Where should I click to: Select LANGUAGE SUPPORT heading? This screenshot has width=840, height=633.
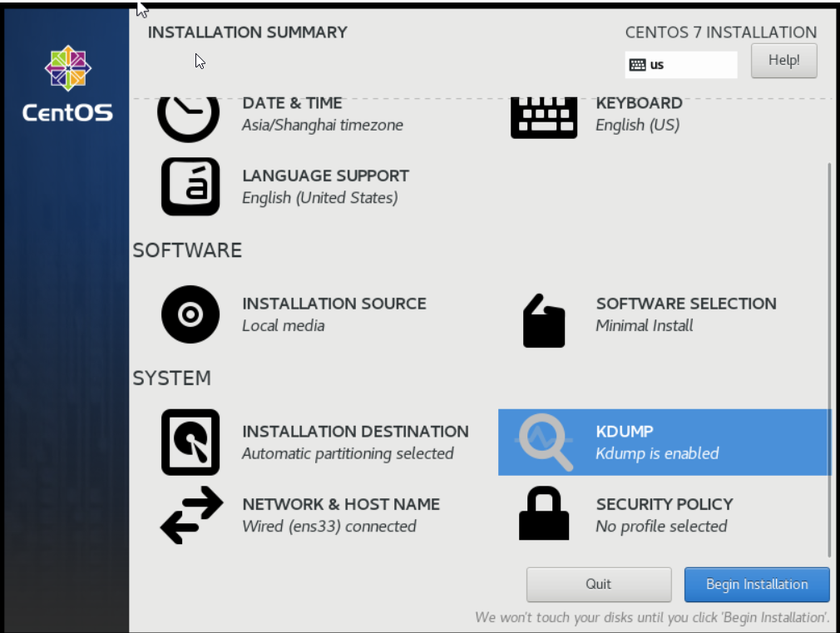[325, 176]
